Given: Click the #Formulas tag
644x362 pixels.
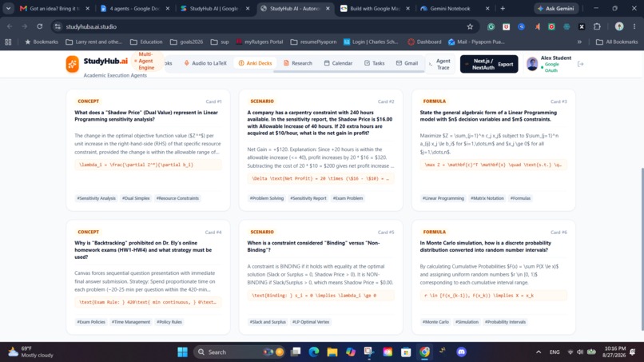Looking at the screenshot, I should tap(520, 198).
